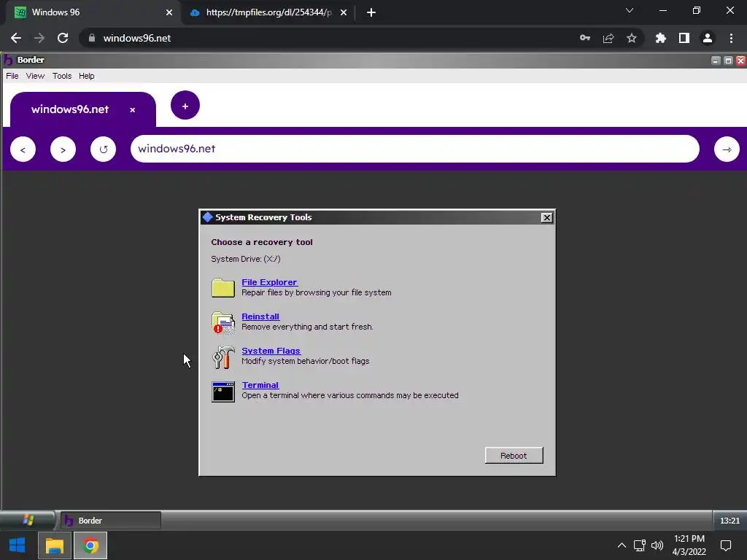Open Chrome three-dot menu
This screenshot has height=560, width=747.
pos(731,38)
